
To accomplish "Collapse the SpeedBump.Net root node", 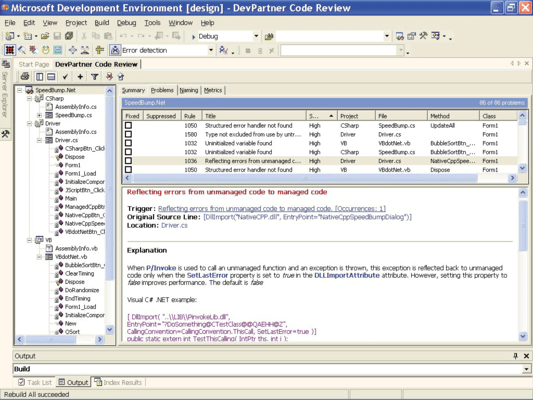I will [x=19, y=90].
